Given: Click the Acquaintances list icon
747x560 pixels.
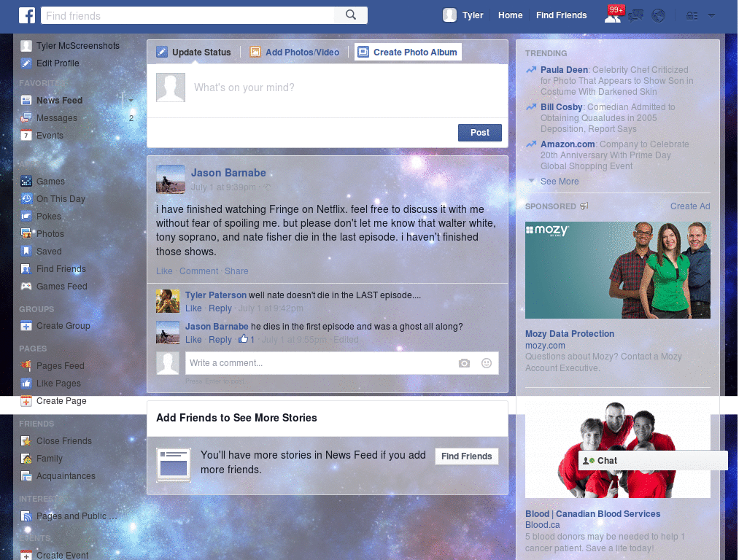Looking at the screenshot, I should click(x=26, y=476).
